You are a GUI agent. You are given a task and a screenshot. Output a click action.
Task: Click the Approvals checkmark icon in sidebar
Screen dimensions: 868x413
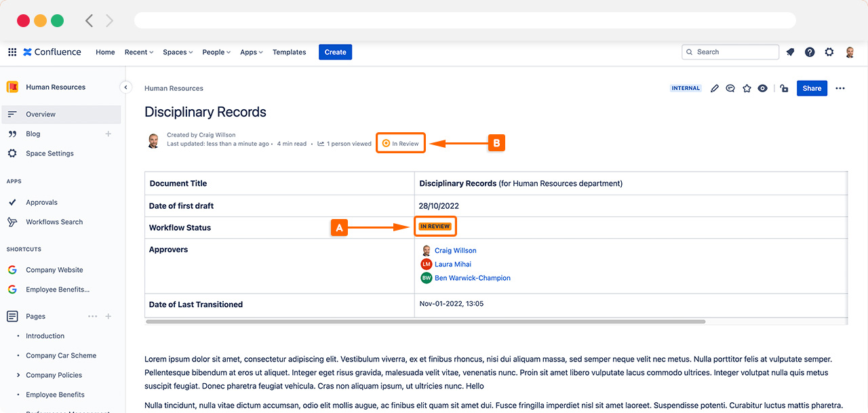point(12,201)
